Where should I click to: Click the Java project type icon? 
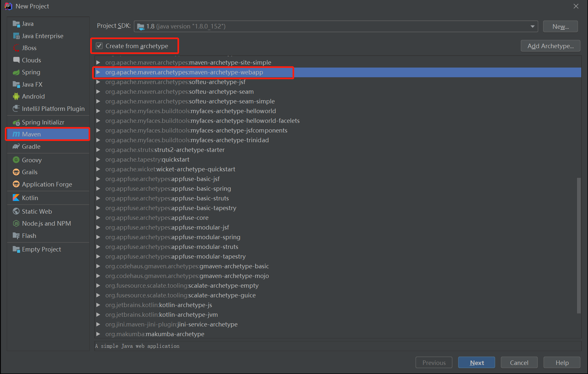tap(16, 24)
